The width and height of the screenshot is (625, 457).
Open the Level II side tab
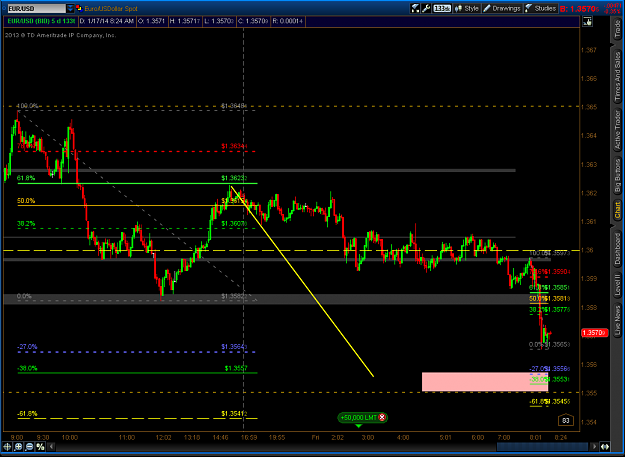click(617, 284)
